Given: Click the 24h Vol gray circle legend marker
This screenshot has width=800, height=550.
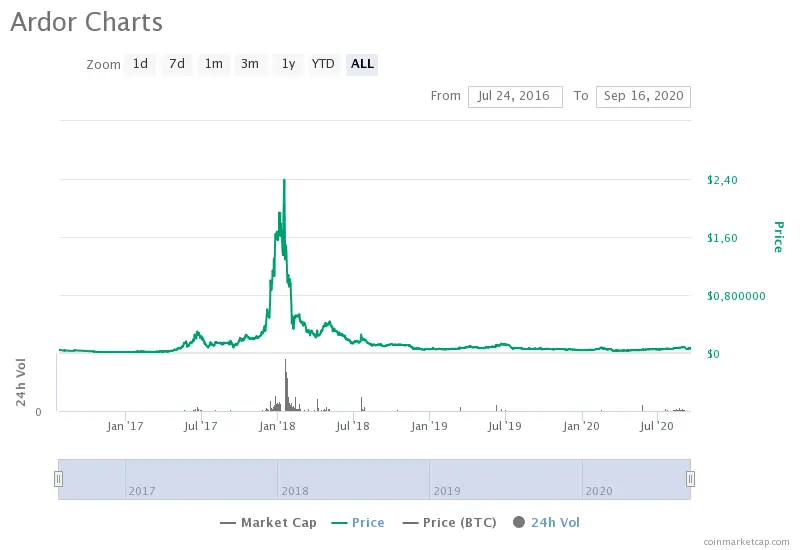Looking at the screenshot, I should point(519,522).
